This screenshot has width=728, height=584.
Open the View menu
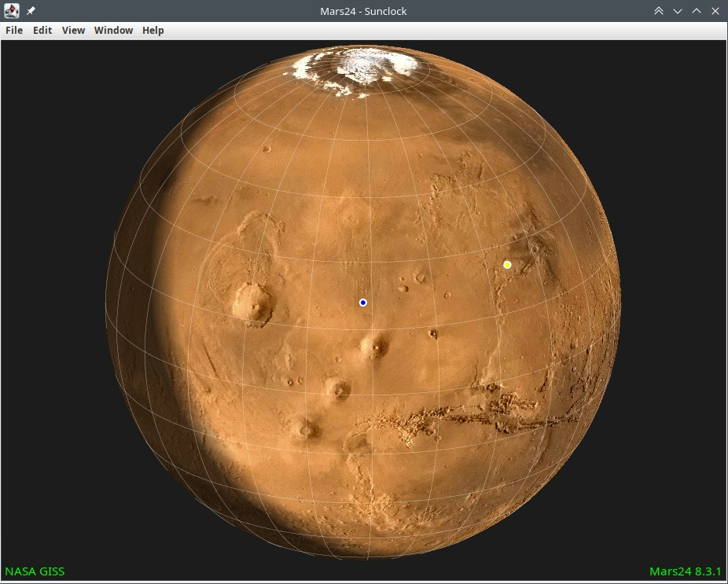(73, 30)
